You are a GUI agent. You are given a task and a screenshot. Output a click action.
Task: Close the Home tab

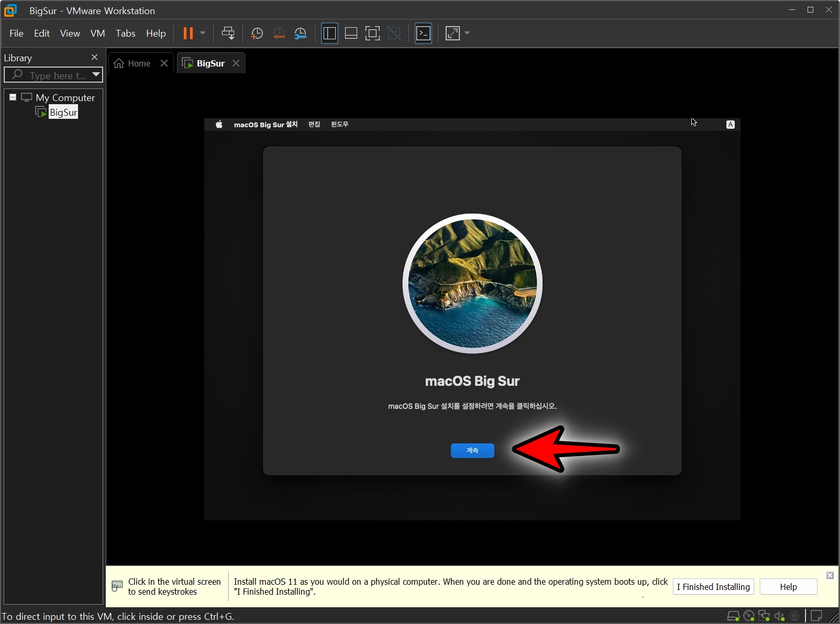click(x=164, y=63)
